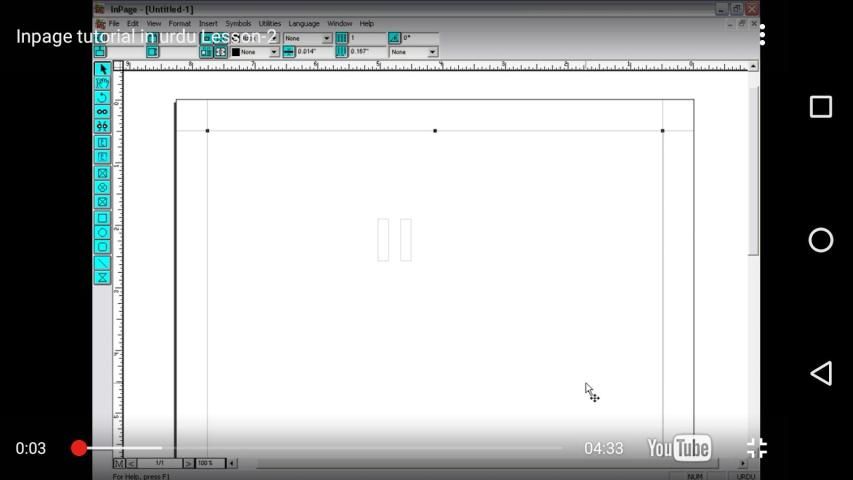Select the rectangle box tool
The image size is (853, 480).
102,218
